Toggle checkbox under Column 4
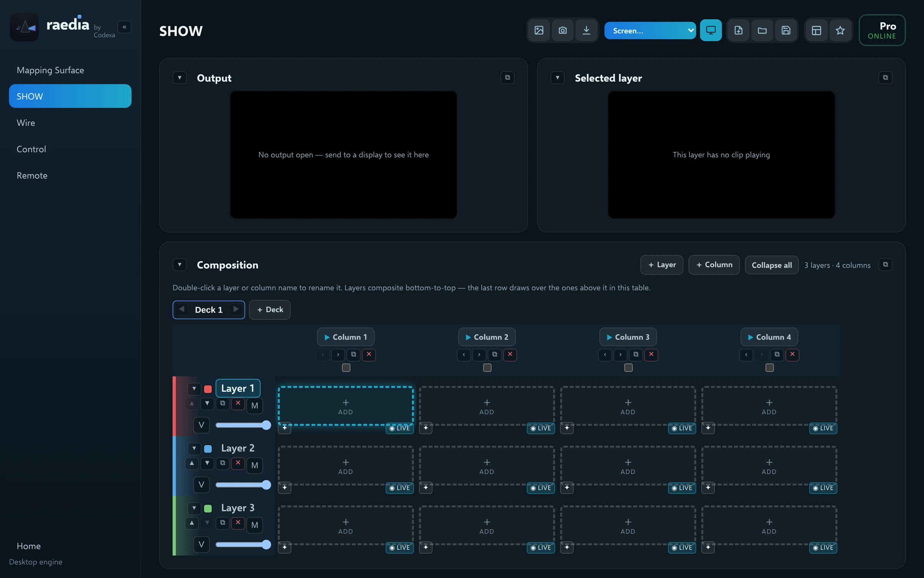 coord(770,368)
